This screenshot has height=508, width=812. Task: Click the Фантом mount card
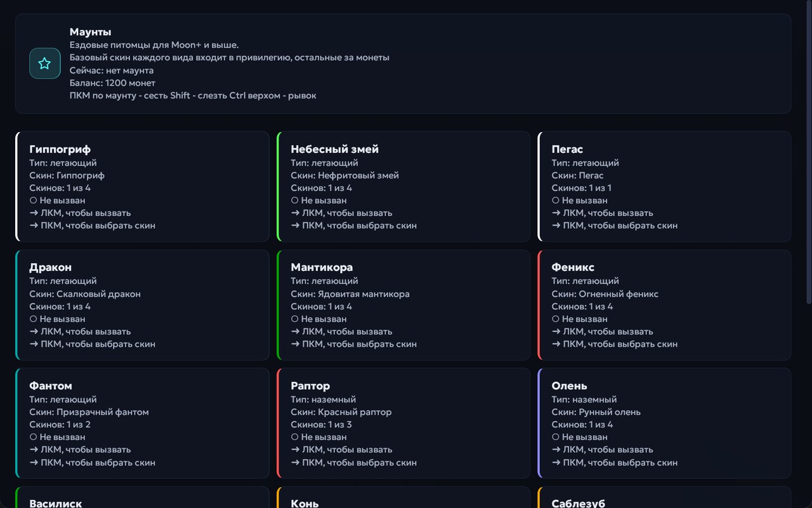tap(142, 424)
